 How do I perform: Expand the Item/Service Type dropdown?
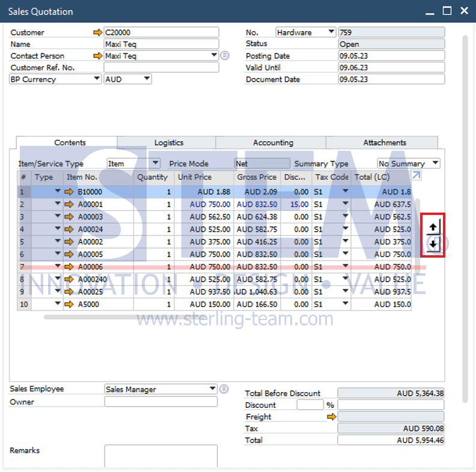coord(156,163)
